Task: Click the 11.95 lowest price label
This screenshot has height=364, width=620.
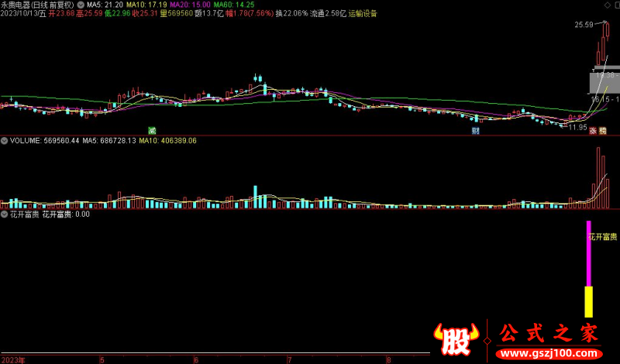Action: point(577,127)
